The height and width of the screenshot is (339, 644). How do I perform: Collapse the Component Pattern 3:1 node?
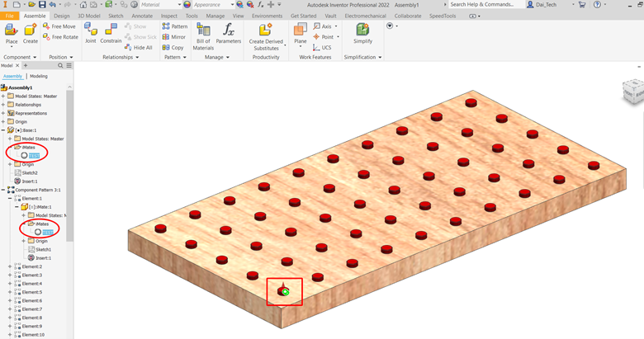pyautogui.click(x=3, y=190)
